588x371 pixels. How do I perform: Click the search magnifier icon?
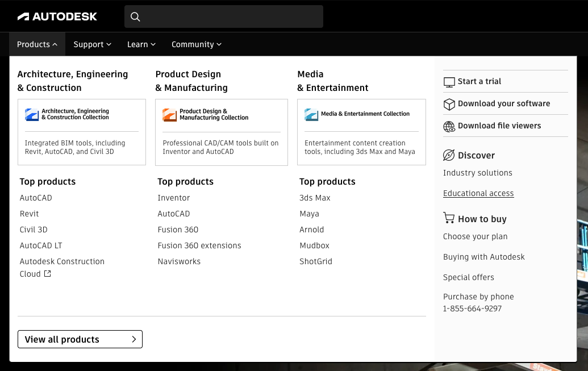(135, 17)
